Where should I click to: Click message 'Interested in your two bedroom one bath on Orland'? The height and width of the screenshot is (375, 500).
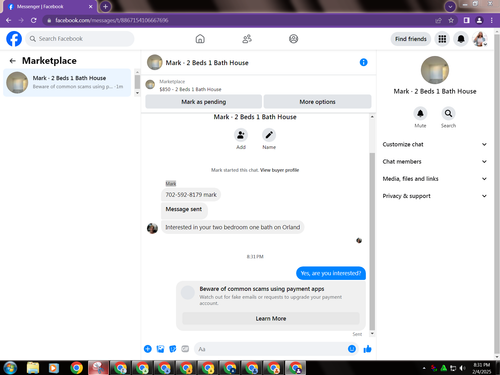coord(233,227)
